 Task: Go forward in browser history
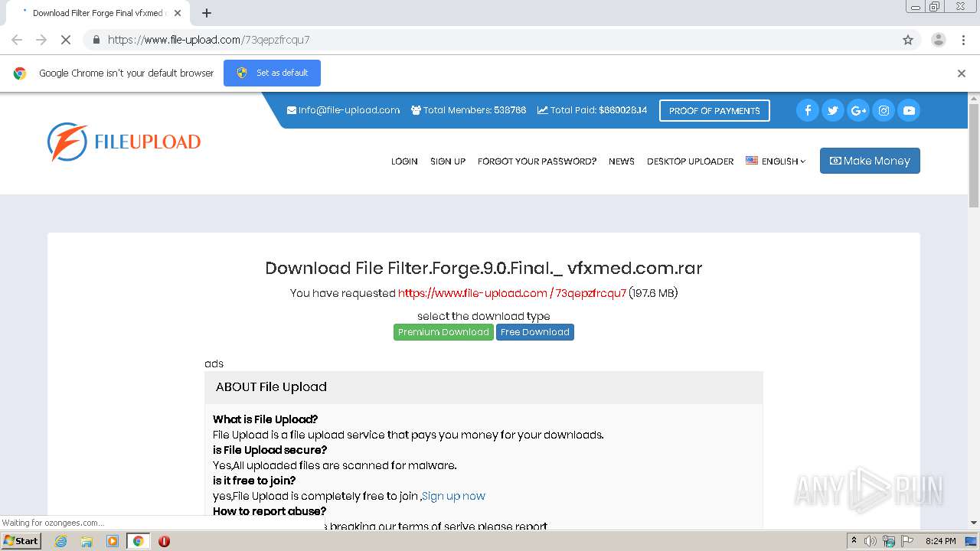coord(41,40)
